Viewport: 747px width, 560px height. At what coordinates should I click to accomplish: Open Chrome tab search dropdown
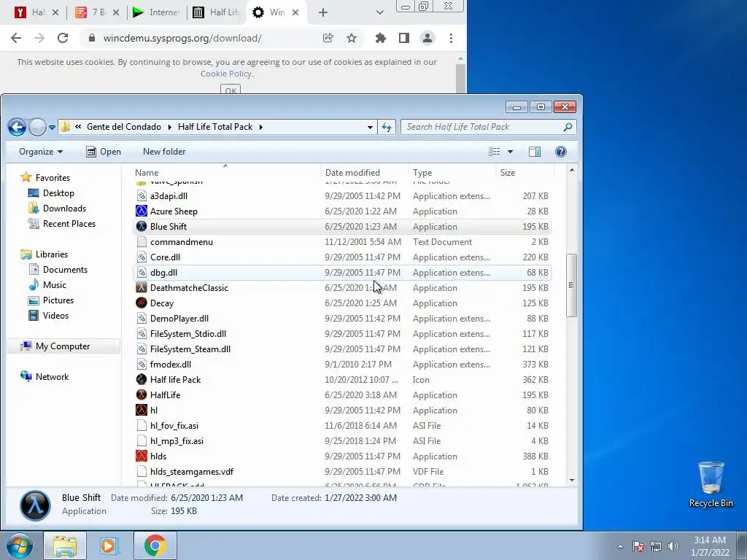click(x=379, y=12)
